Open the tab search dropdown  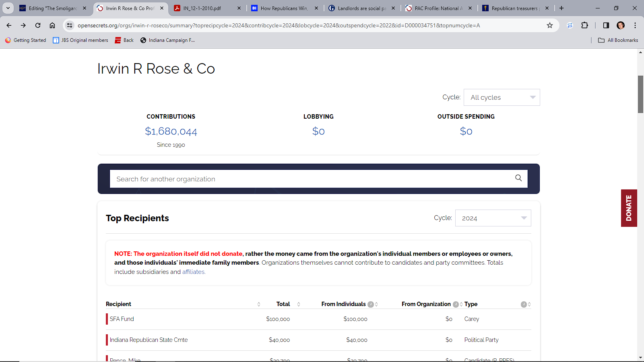point(8,8)
